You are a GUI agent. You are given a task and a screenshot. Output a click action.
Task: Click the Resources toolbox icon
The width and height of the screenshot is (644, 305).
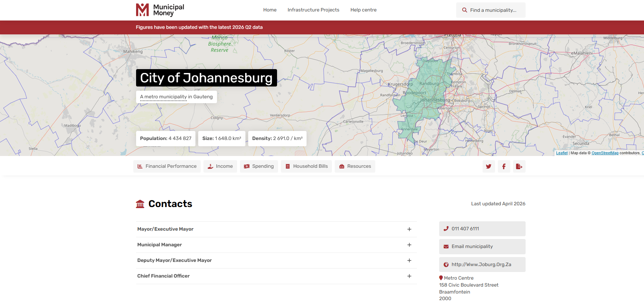pos(342,166)
